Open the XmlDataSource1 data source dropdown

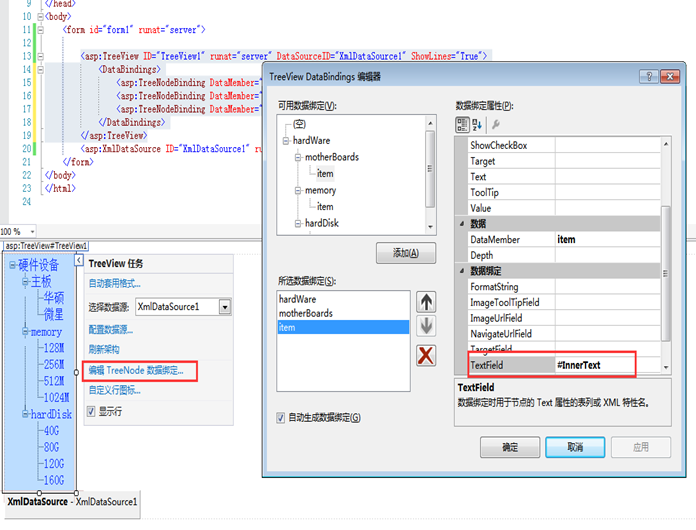(x=225, y=307)
